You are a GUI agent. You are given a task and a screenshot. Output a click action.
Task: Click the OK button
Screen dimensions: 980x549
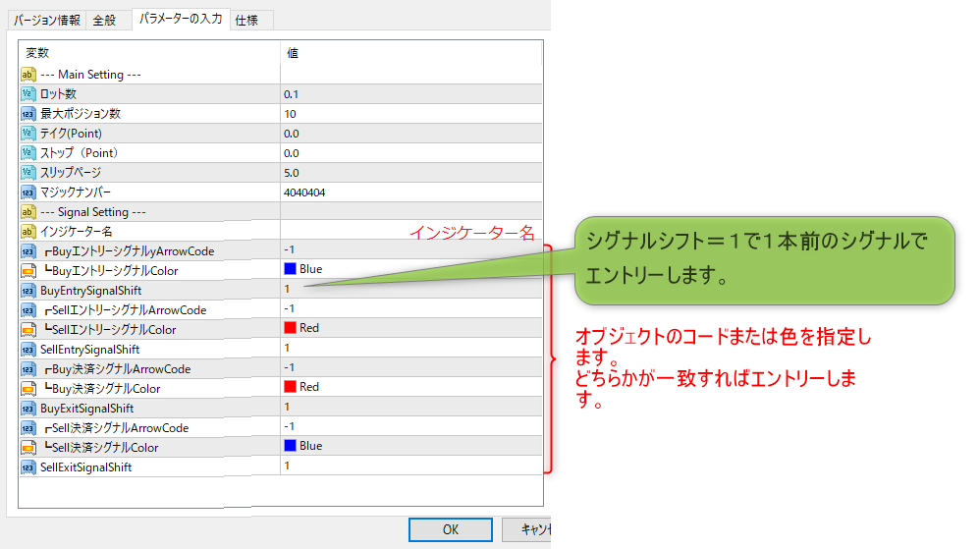[451, 529]
